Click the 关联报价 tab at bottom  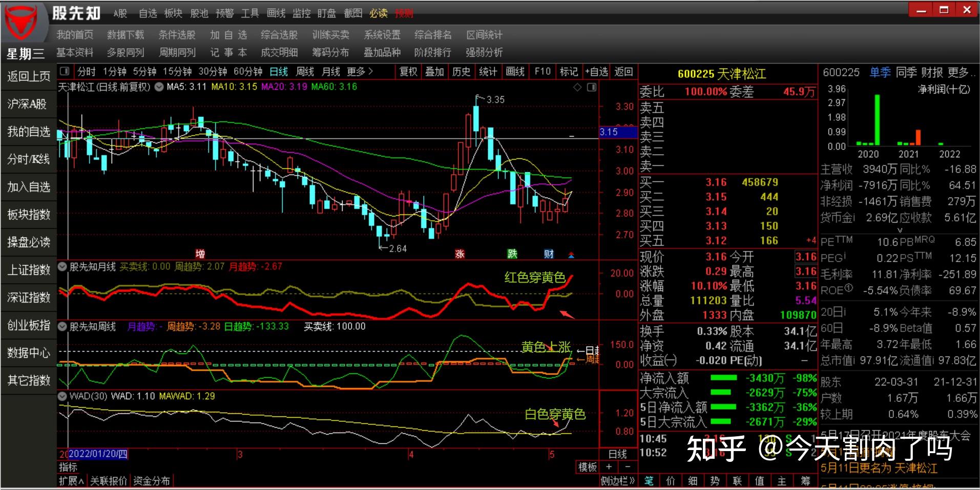(x=109, y=481)
